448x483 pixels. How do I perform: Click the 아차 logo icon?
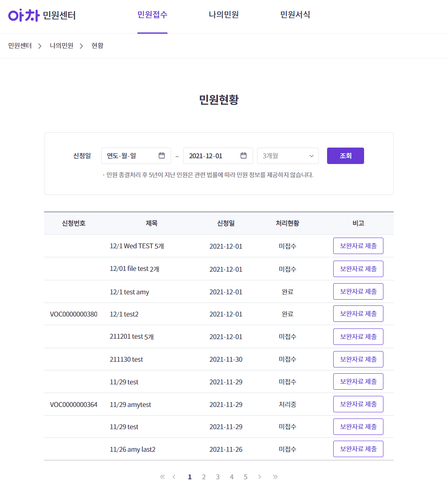click(23, 15)
